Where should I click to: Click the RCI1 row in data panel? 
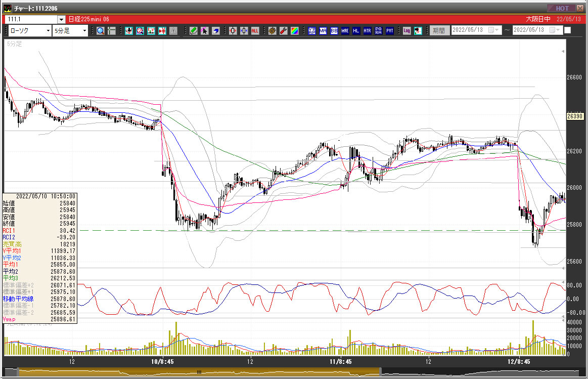coord(39,231)
